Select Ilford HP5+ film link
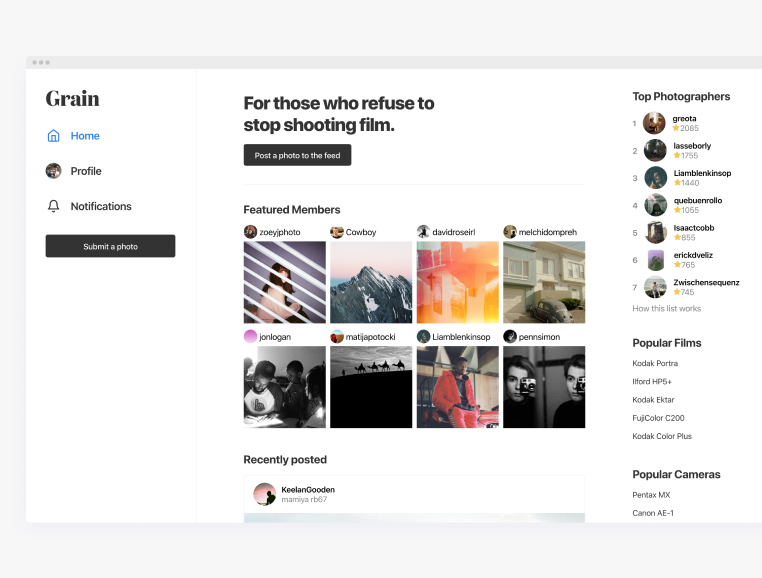The height and width of the screenshot is (578, 762). click(652, 382)
